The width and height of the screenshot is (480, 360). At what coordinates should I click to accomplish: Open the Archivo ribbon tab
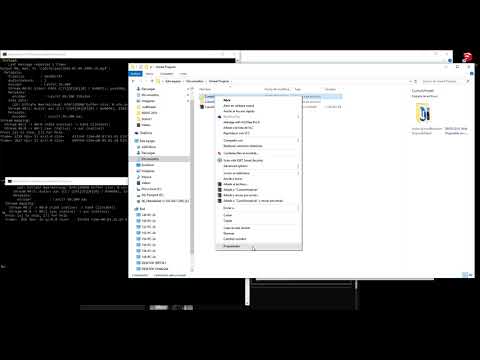pos(135,74)
